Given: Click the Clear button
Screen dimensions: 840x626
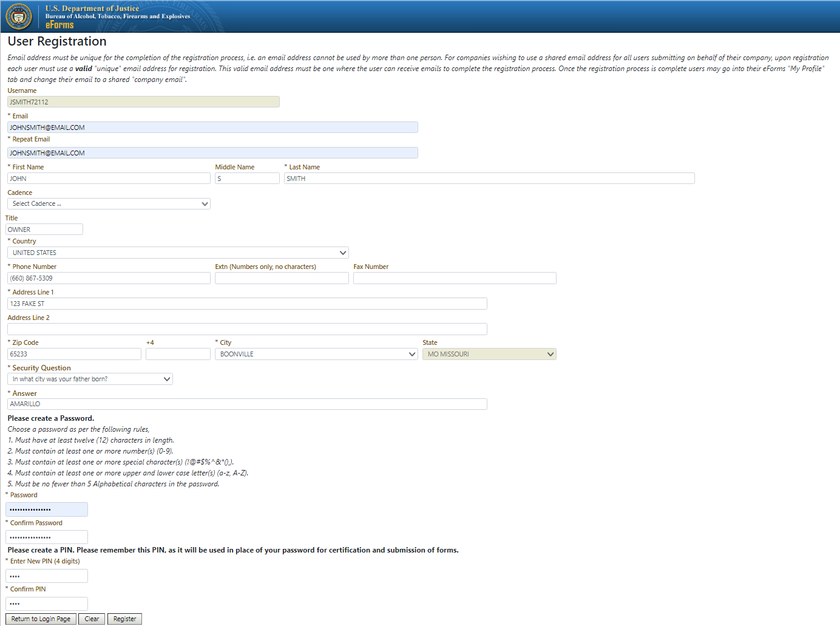Looking at the screenshot, I should click(x=91, y=618).
